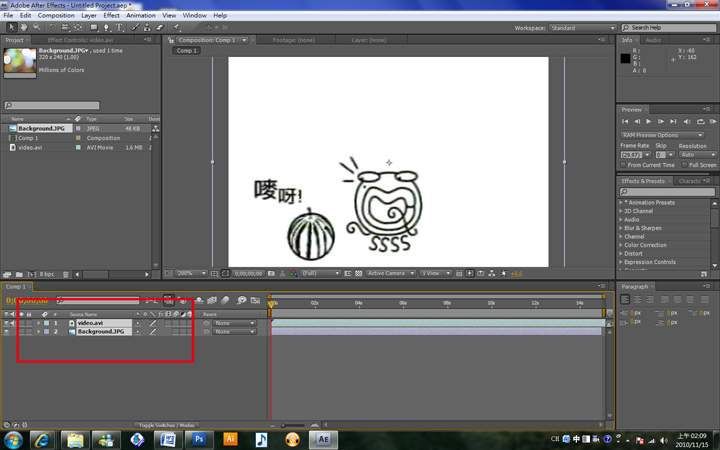Select the Horizontal Type tool
The image size is (720, 450).
click(119, 27)
